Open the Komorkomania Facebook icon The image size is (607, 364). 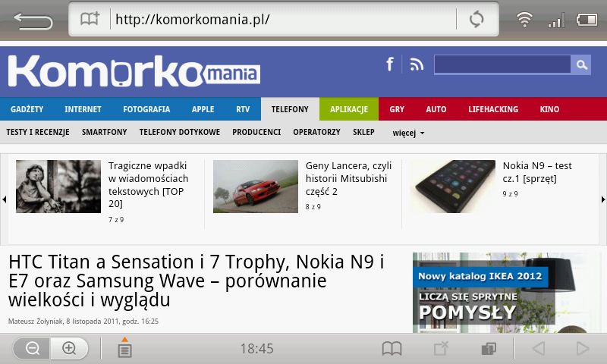[x=390, y=64]
